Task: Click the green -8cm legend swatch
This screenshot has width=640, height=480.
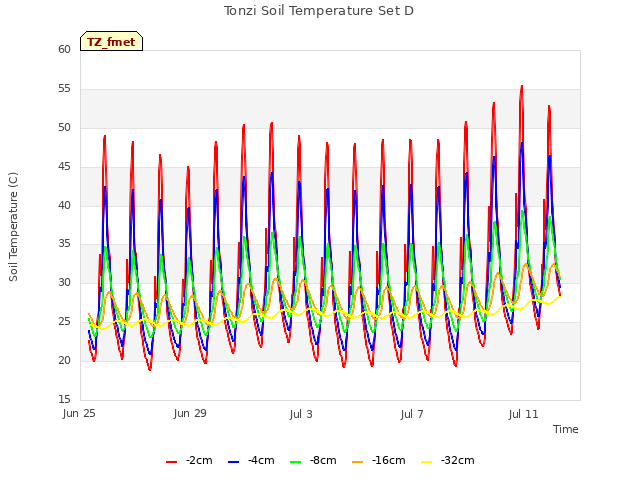Action: (x=296, y=462)
